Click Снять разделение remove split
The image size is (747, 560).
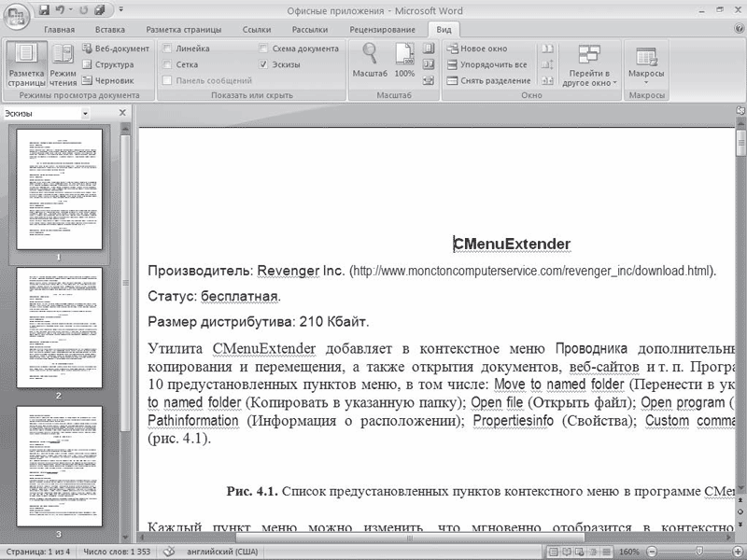(488, 81)
